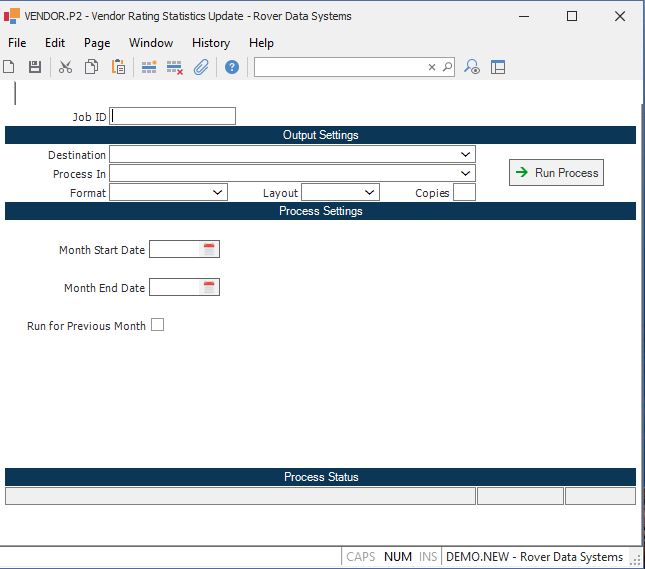645x569 pixels.
Task: Open the Layout dropdown
Action: click(x=369, y=193)
